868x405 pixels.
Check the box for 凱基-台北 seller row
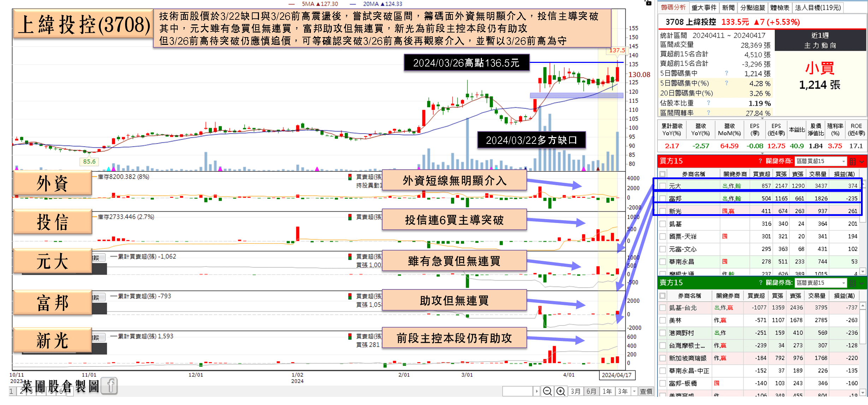tap(663, 308)
